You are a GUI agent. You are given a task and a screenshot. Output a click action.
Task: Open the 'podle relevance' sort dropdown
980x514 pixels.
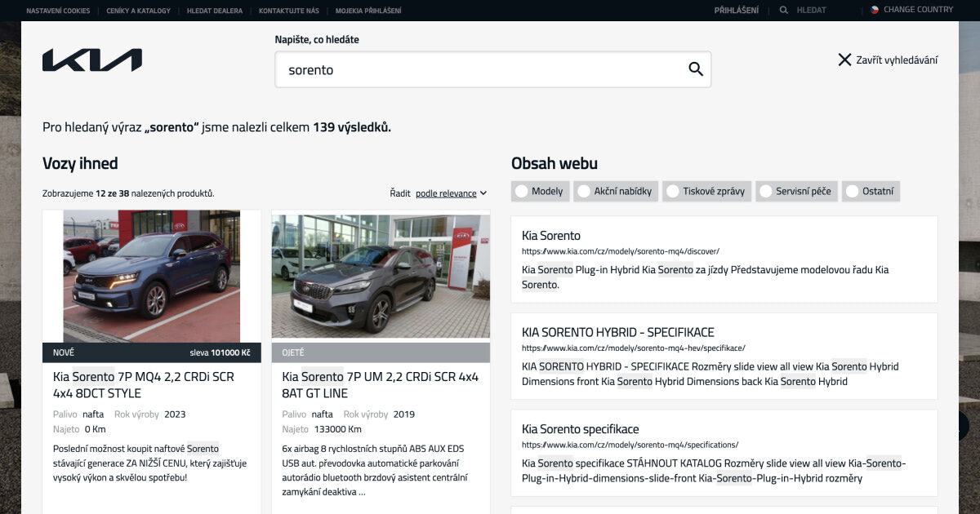(x=451, y=193)
